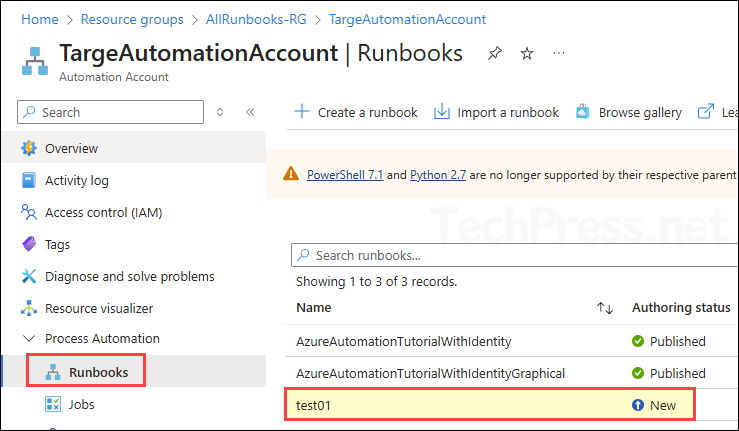
Task: Click the Authoring status column header
Action: coord(681,307)
